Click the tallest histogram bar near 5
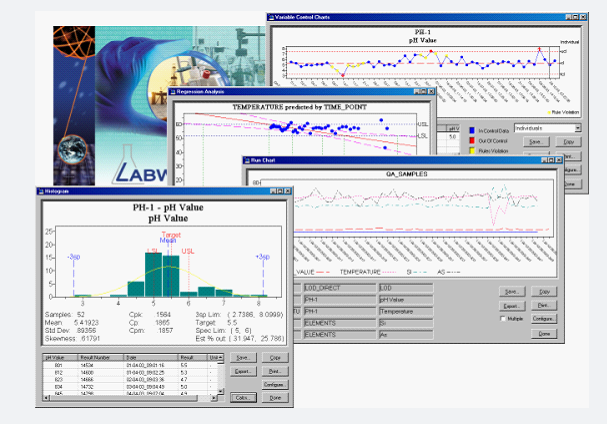The height and width of the screenshot is (424, 607). coord(153,275)
